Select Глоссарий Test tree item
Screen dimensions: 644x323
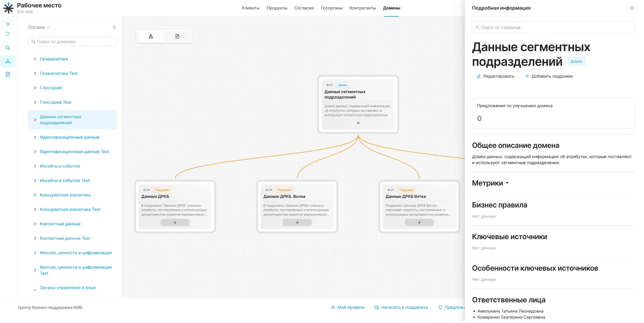[x=56, y=102]
